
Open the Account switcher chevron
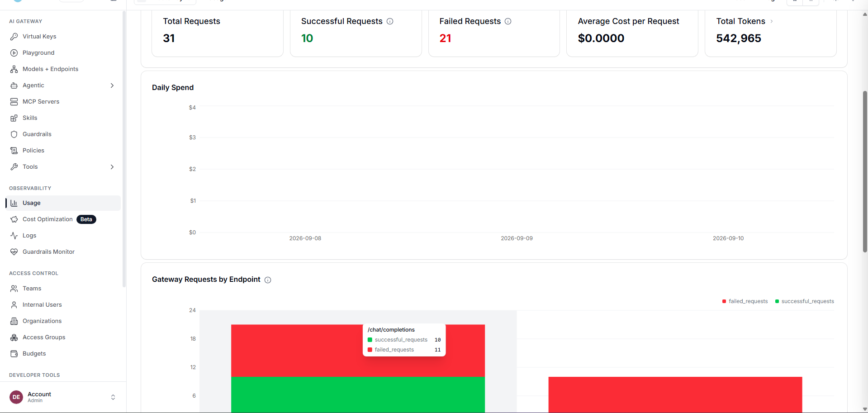click(x=113, y=397)
